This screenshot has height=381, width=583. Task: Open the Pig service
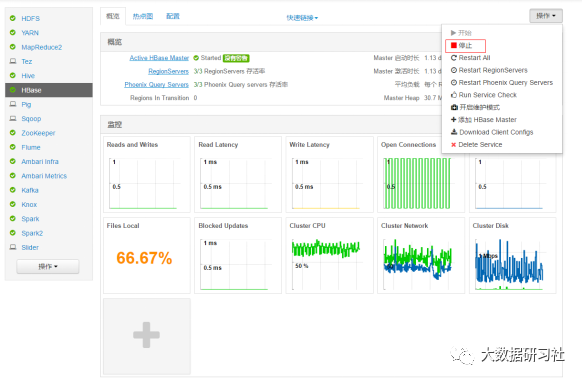[26, 104]
